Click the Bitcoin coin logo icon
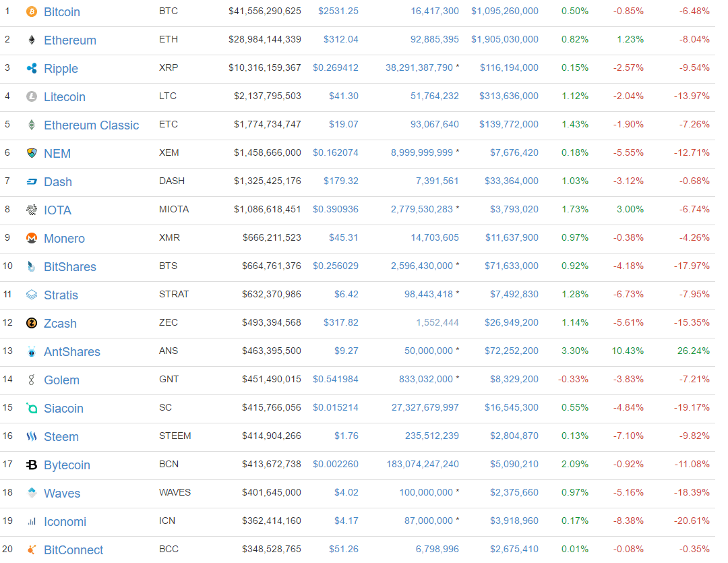 point(32,11)
